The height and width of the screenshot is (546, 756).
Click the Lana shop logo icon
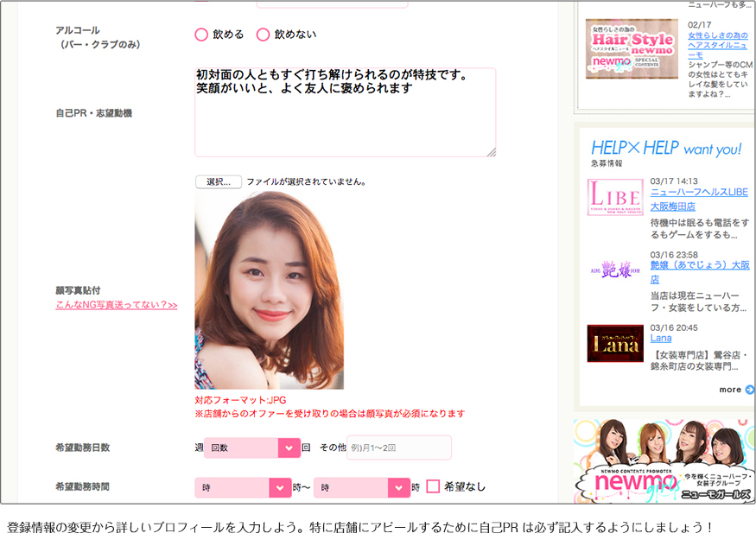(x=615, y=343)
